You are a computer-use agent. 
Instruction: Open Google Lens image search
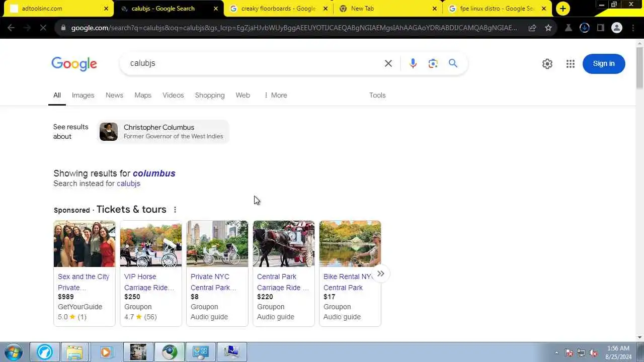(x=433, y=63)
